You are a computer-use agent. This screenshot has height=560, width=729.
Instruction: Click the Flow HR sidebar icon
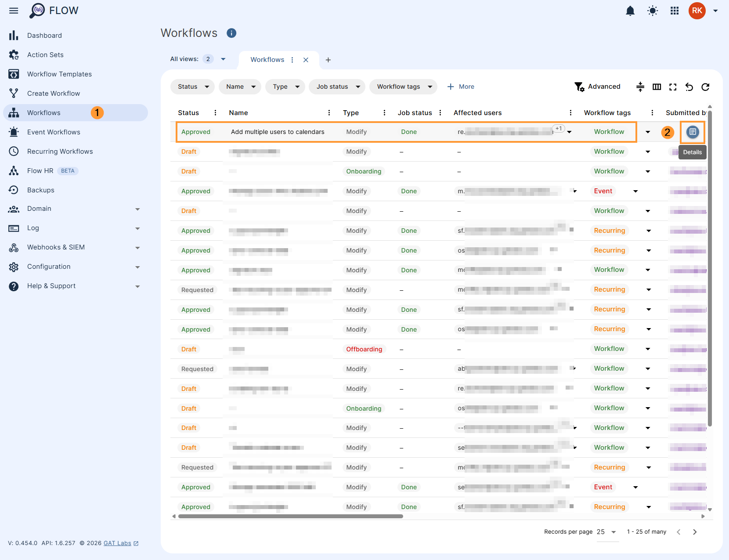[x=14, y=171]
